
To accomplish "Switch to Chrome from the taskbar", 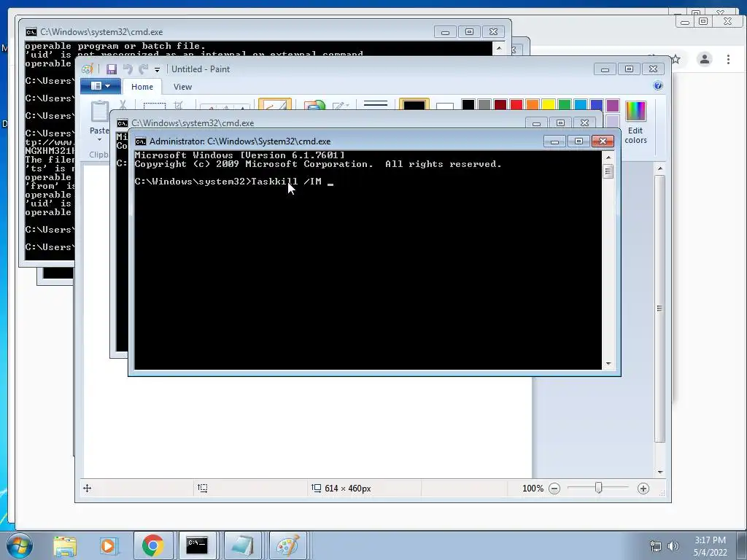I will pyautogui.click(x=152, y=545).
